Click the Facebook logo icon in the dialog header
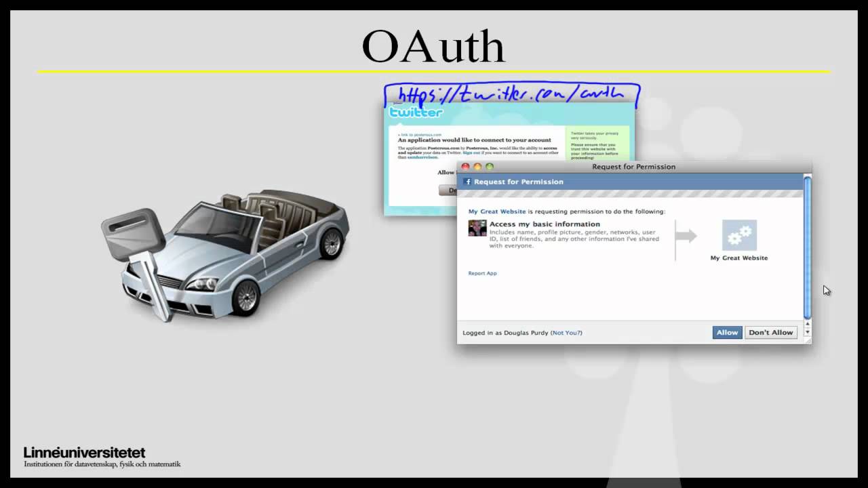868x488 pixels. (x=467, y=182)
